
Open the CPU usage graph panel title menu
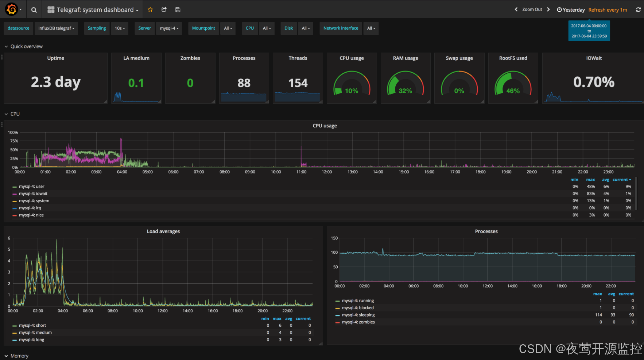coord(325,126)
